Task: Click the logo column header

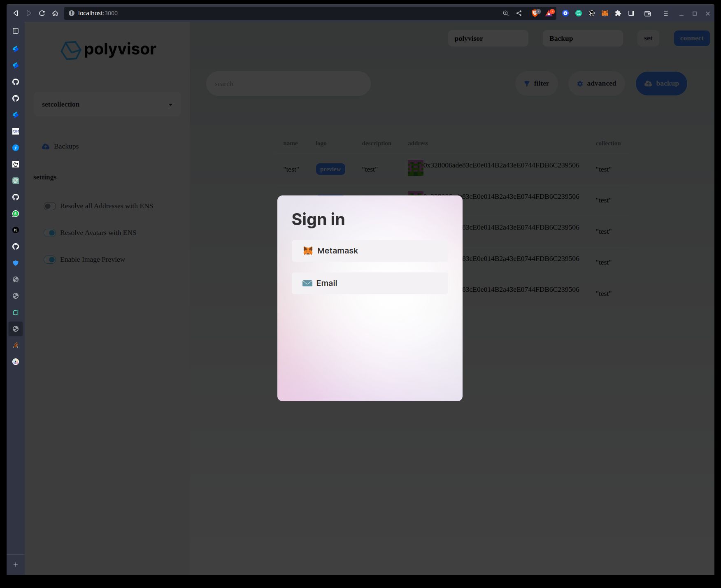Action: click(x=321, y=143)
